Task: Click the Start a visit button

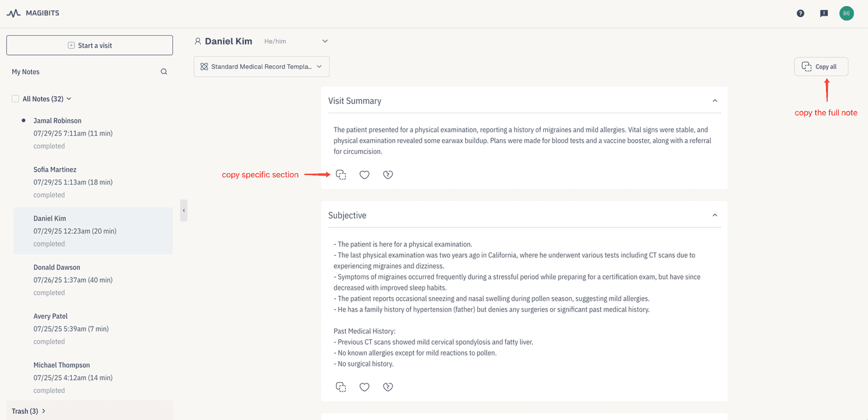Action: pos(90,45)
